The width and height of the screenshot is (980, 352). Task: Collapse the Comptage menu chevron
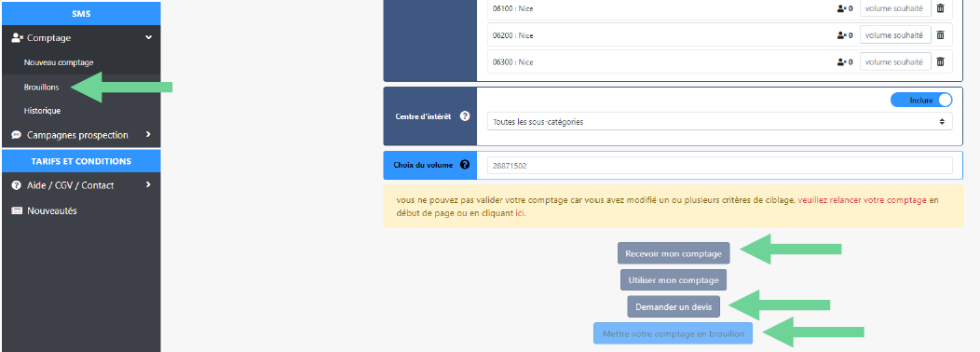(x=149, y=38)
